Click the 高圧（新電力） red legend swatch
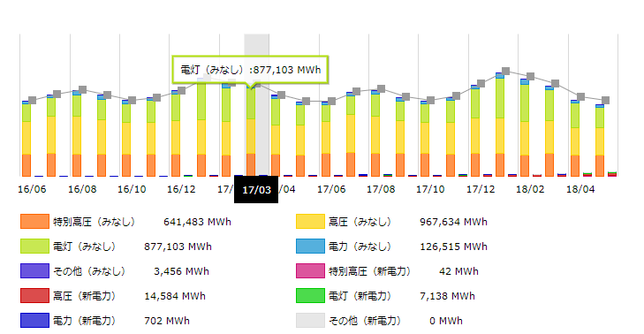 [35, 295]
